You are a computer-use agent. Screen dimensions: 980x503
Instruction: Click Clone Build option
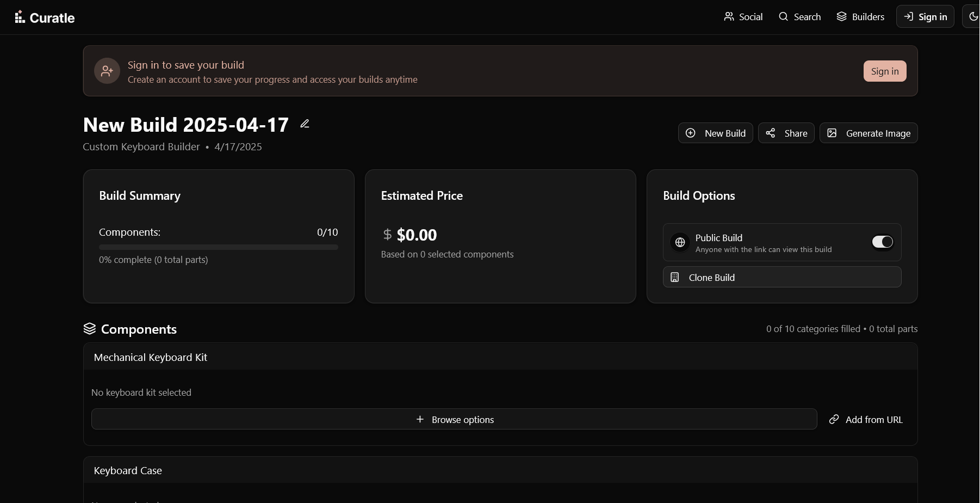(x=782, y=277)
